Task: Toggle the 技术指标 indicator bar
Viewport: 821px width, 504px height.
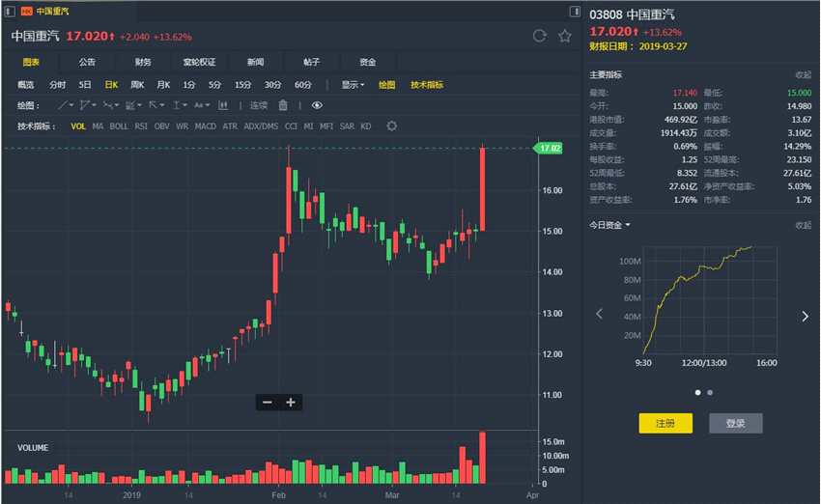Action: [x=427, y=85]
